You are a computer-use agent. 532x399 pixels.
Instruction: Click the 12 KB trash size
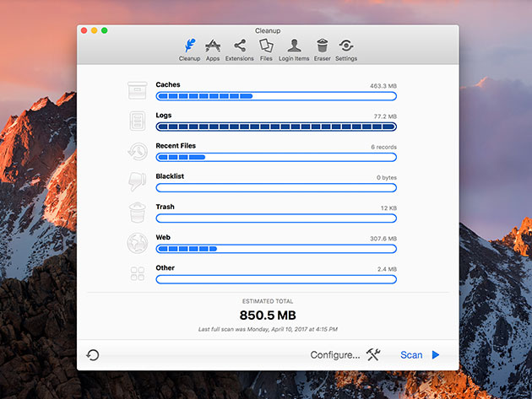pos(388,208)
